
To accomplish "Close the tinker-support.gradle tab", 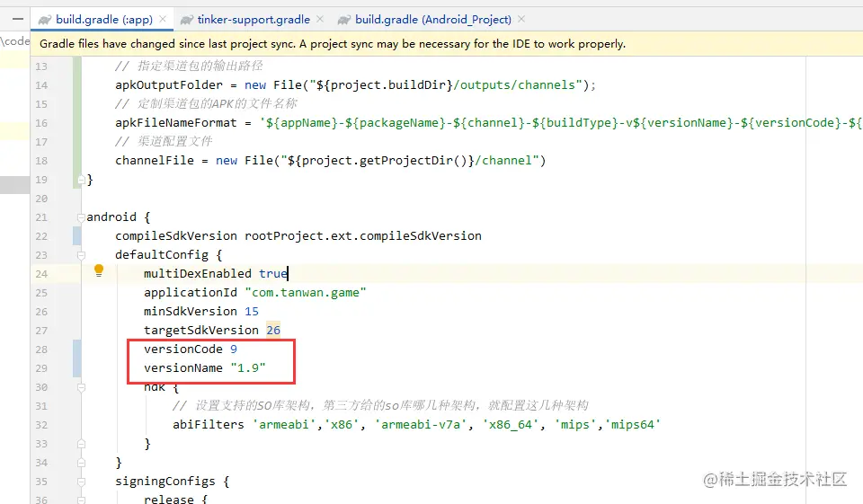I will coord(320,19).
